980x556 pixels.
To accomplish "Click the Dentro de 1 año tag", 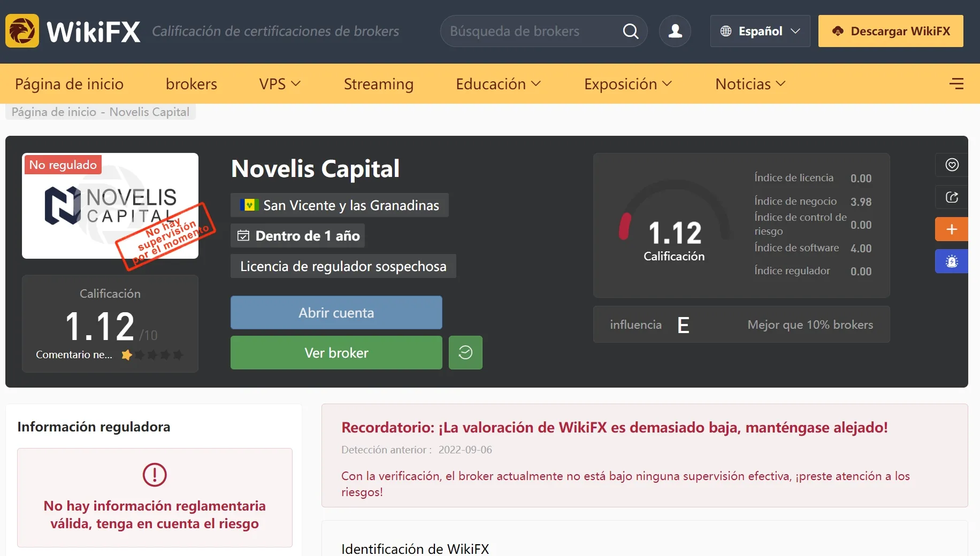I will point(297,236).
